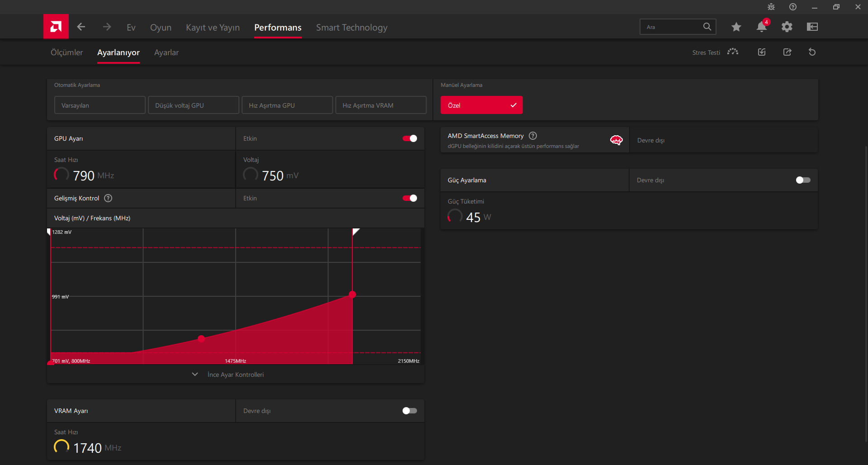The height and width of the screenshot is (465, 868).
Task: Click the reset tuning arrow icon
Action: 812,52
